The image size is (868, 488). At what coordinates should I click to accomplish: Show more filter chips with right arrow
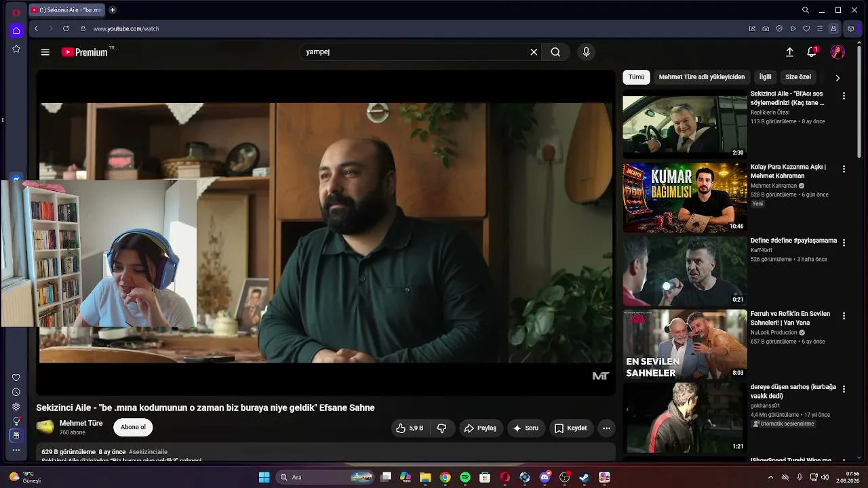pos(837,77)
